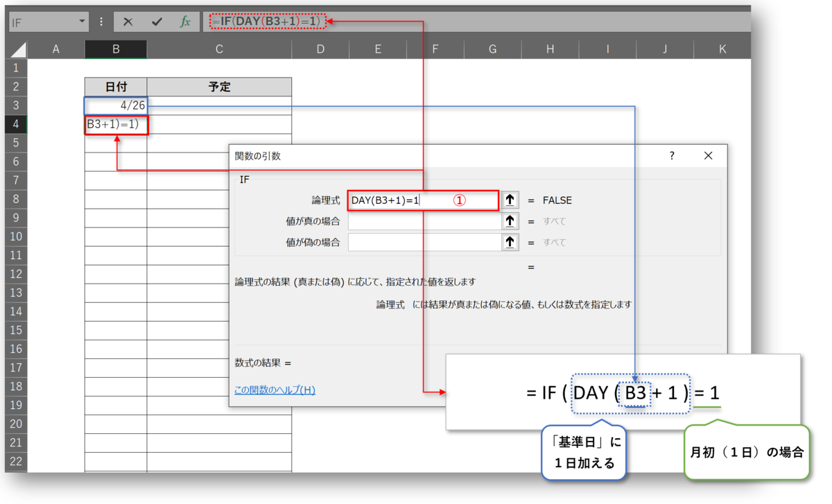The image size is (832, 504).
Task: Select the 日付 header cell B2
Action: click(116, 86)
